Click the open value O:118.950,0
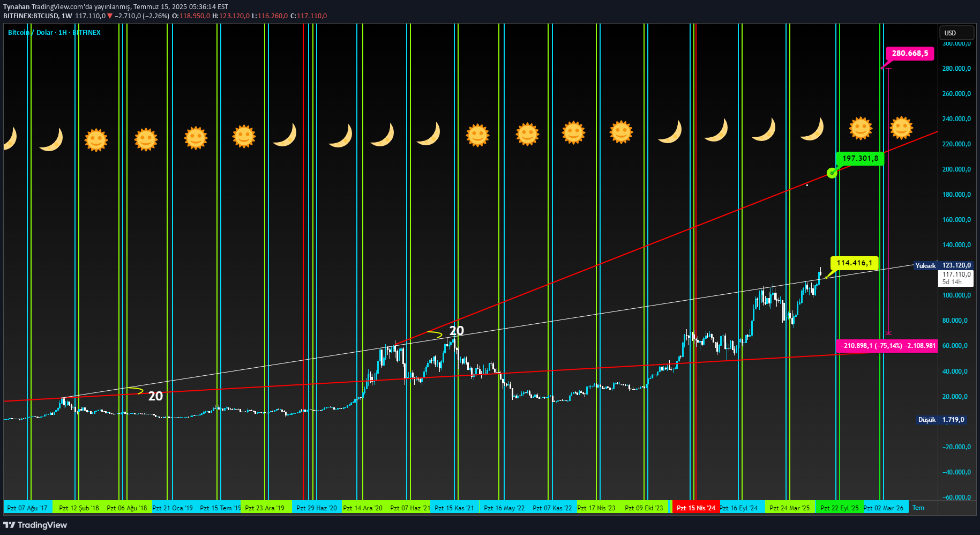 coord(191,16)
